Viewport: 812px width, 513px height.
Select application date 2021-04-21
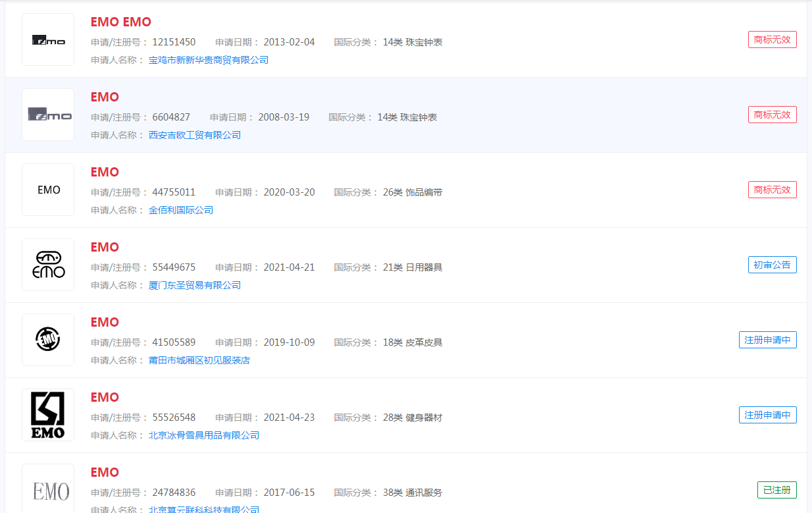point(290,267)
